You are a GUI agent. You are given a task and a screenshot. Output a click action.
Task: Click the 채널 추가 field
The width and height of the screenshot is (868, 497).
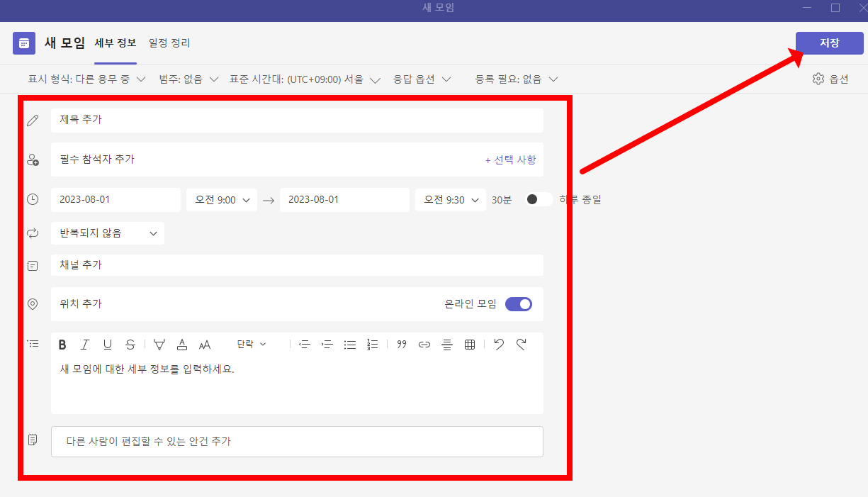pyautogui.click(x=297, y=265)
